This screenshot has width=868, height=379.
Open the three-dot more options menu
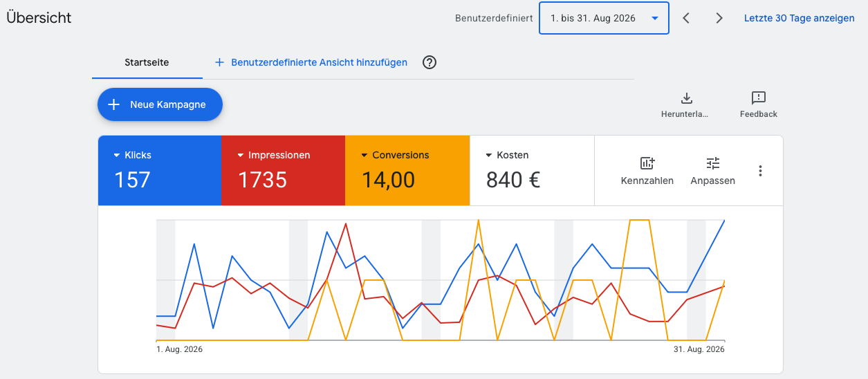[760, 171]
